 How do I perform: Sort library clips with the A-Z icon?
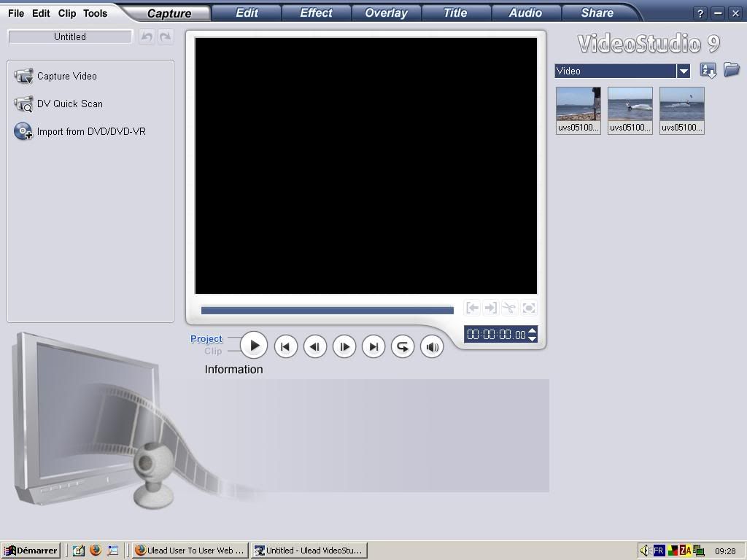[708, 71]
